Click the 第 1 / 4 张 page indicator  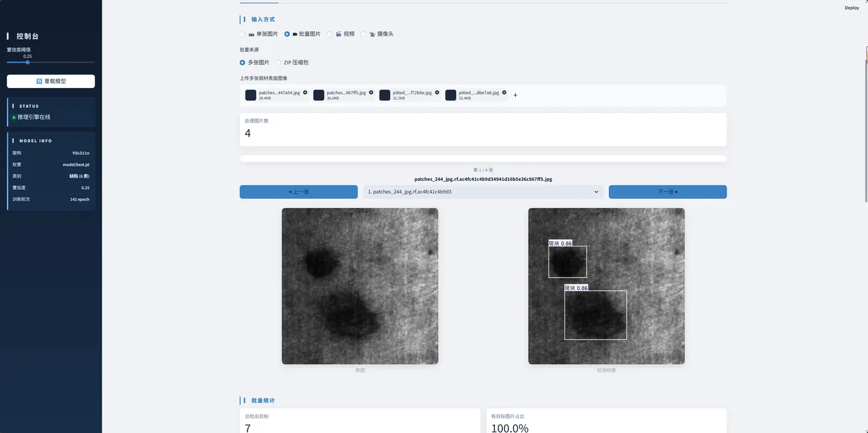[x=483, y=170]
